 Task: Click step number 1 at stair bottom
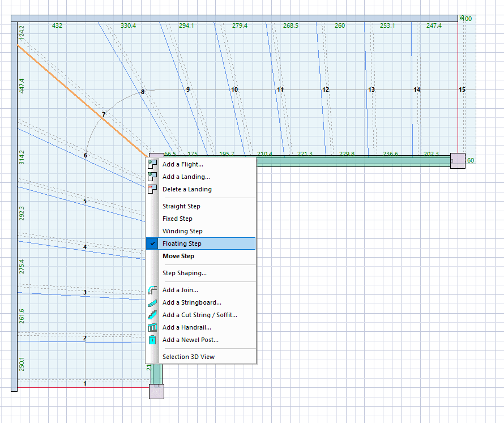click(x=85, y=383)
